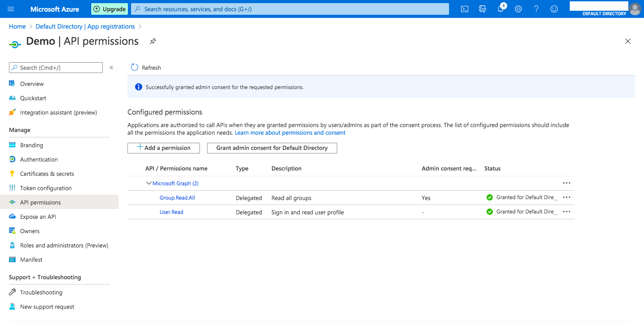Image resolution: width=644 pixels, height=324 pixels.
Task: Go to Home breadcrumb
Action: [x=17, y=26]
